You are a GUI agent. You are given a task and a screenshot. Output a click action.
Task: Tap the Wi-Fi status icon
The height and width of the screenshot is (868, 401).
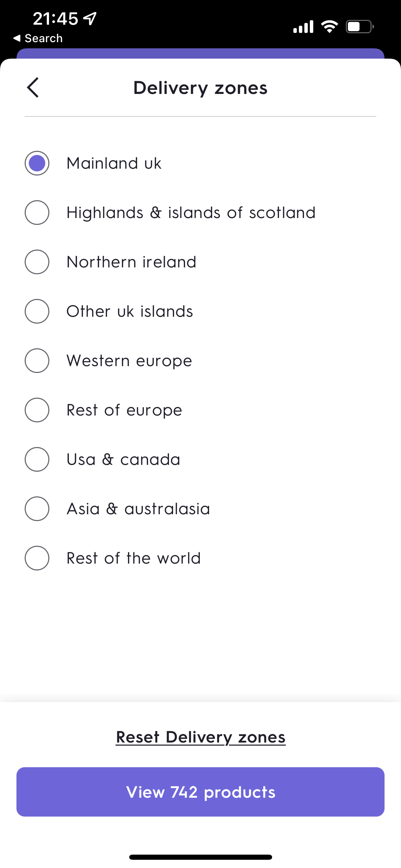329,26
